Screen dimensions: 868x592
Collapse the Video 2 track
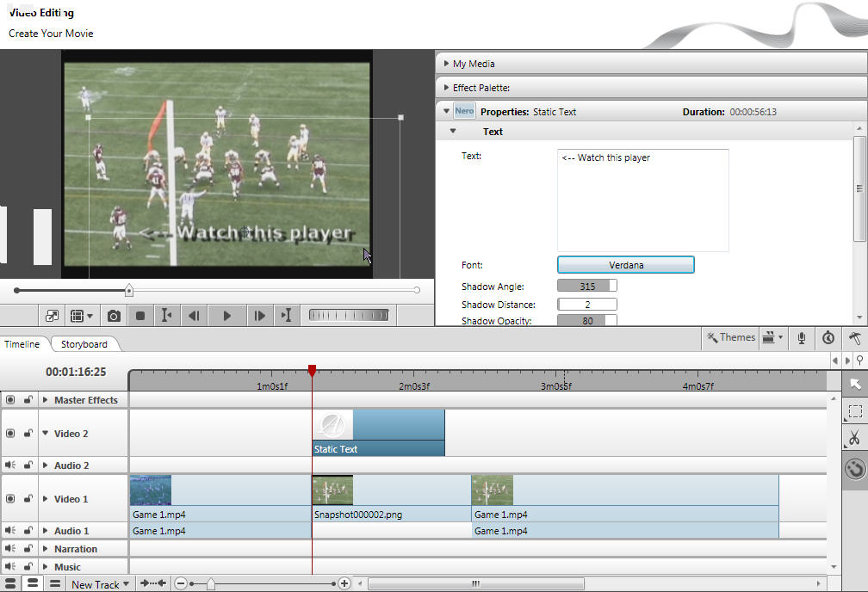[x=46, y=433]
